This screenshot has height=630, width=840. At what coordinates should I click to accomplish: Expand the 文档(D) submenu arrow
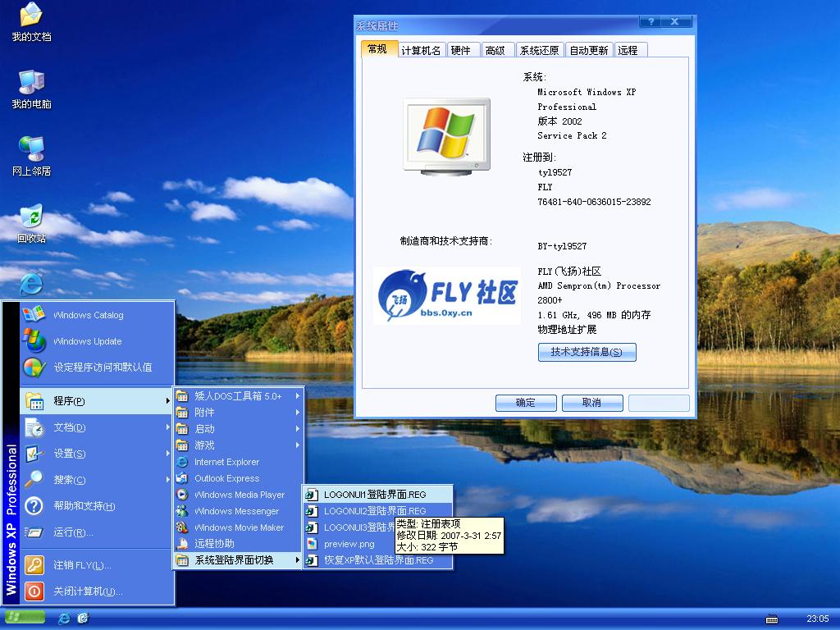pos(167,427)
